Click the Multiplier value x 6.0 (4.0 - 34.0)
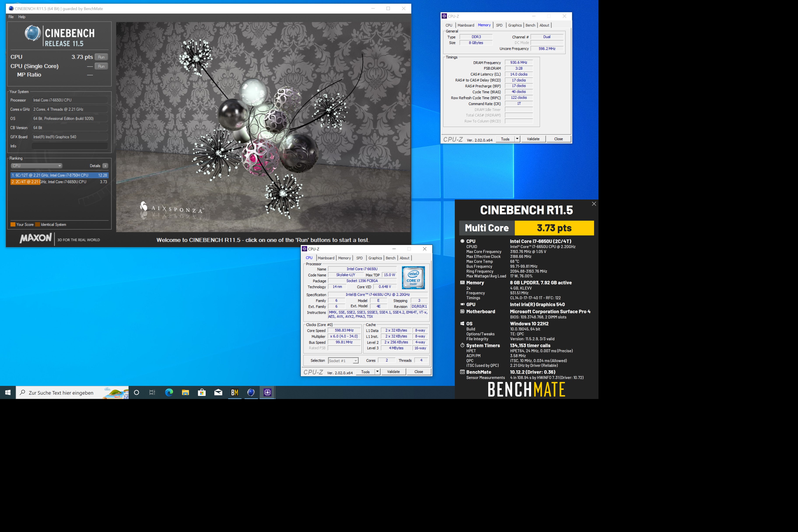Viewport: 798px width, 532px height. pyautogui.click(x=344, y=336)
